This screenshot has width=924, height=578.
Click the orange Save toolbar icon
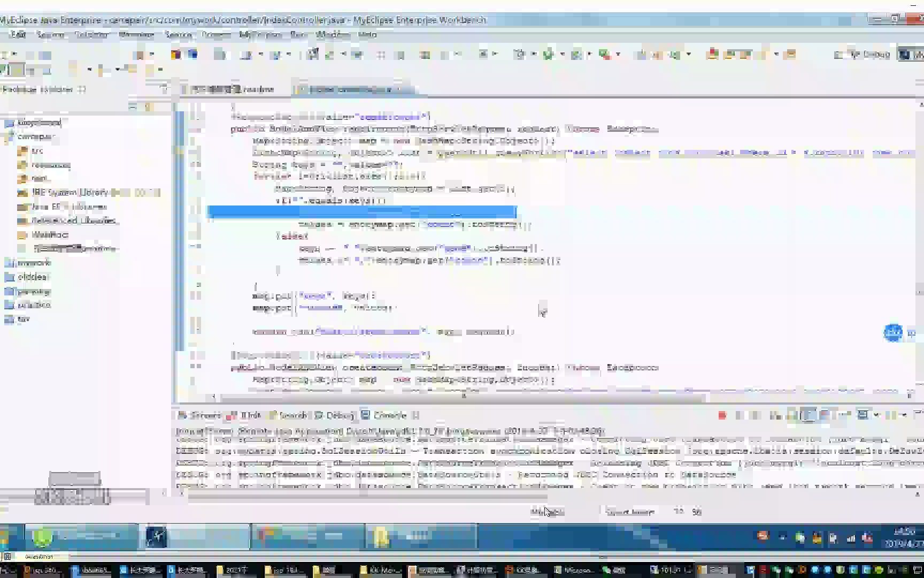[176, 54]
